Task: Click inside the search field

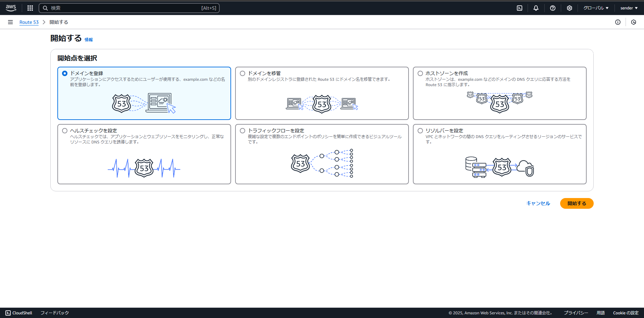Action: 129,8
